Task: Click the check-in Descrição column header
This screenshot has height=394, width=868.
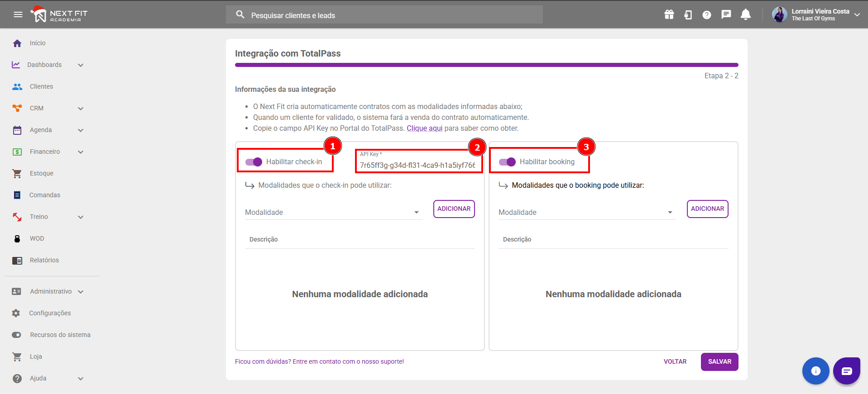Action: click(264, 240)
